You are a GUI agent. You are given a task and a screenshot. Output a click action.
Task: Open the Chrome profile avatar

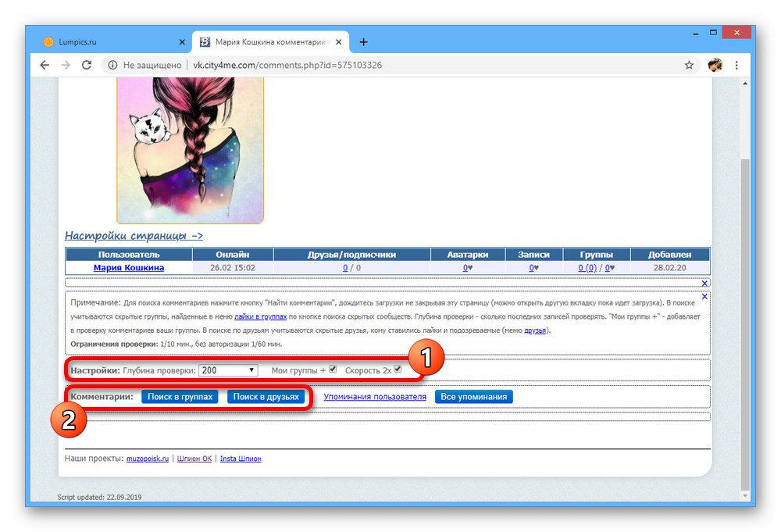(x=715, y=65)
